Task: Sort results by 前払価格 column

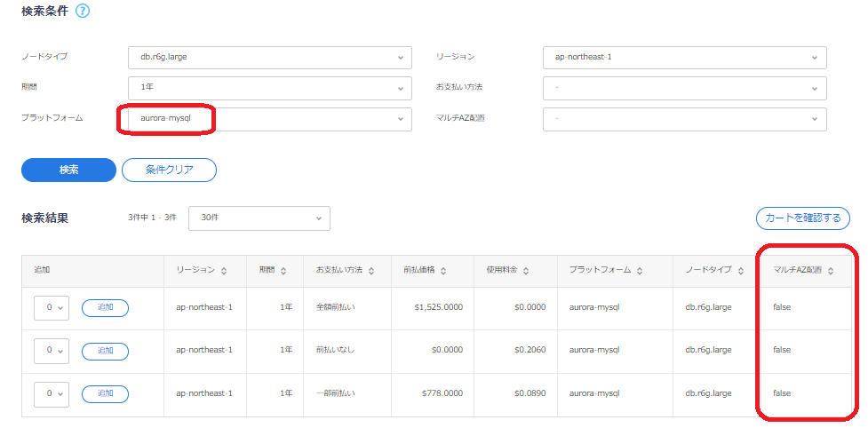Action: coord(444,271)
